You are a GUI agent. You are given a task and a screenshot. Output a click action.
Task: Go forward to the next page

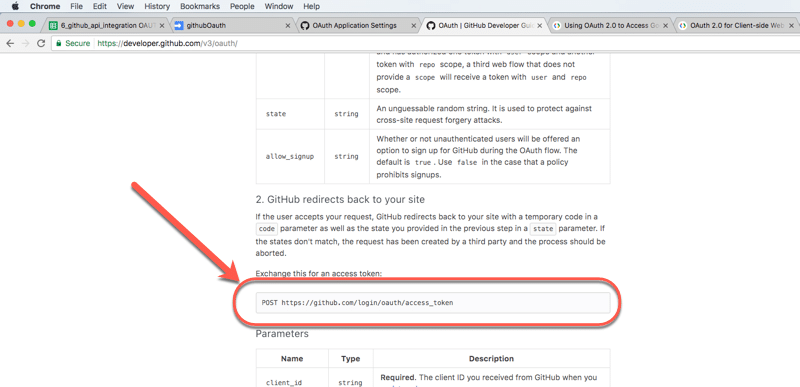pos(26,43)
